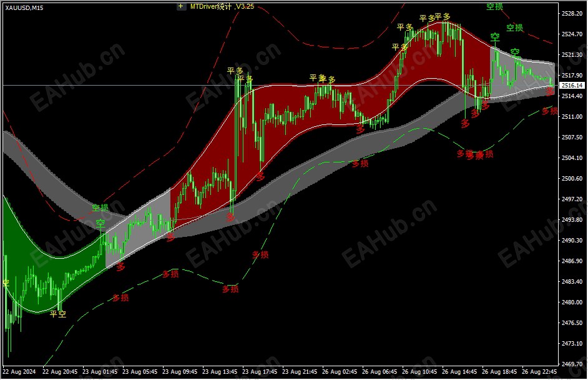This screenshot has height=380, width=588.
Task: Click the 26 Aug 22:45 time label
Action: [x=539, y=372]
